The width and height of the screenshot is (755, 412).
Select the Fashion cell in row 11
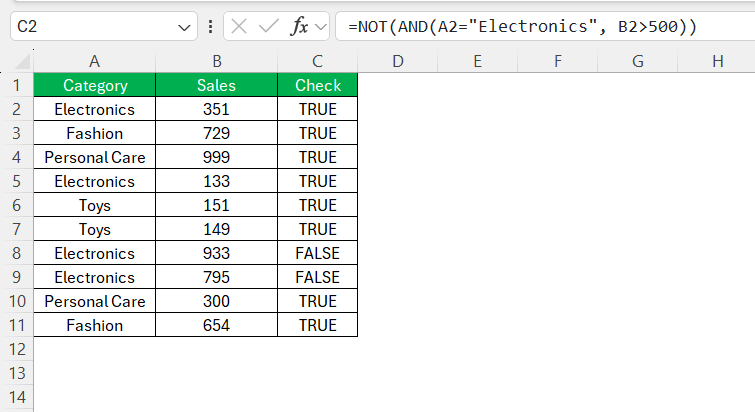pyautogui.click(x=95, y=325)
